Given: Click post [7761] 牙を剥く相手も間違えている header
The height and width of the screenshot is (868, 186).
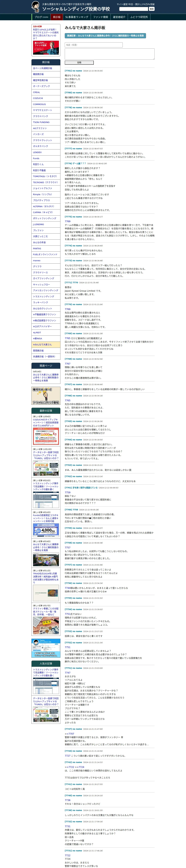Looking at the screenshot, I should [x=81, y=488].
